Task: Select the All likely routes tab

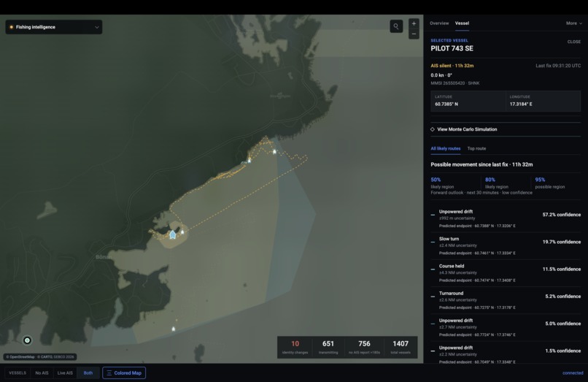Action: tap(446, 149)
